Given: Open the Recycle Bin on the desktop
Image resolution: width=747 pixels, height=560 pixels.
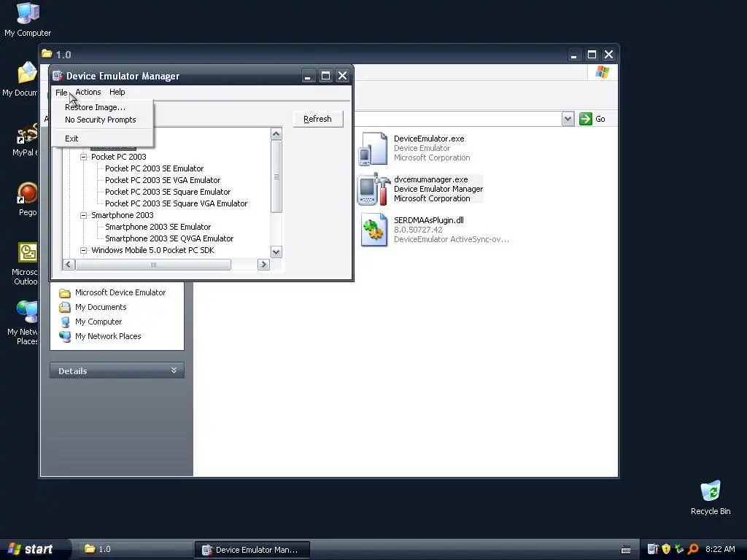Looking at the screenshot, I should [x=711, y=491].
